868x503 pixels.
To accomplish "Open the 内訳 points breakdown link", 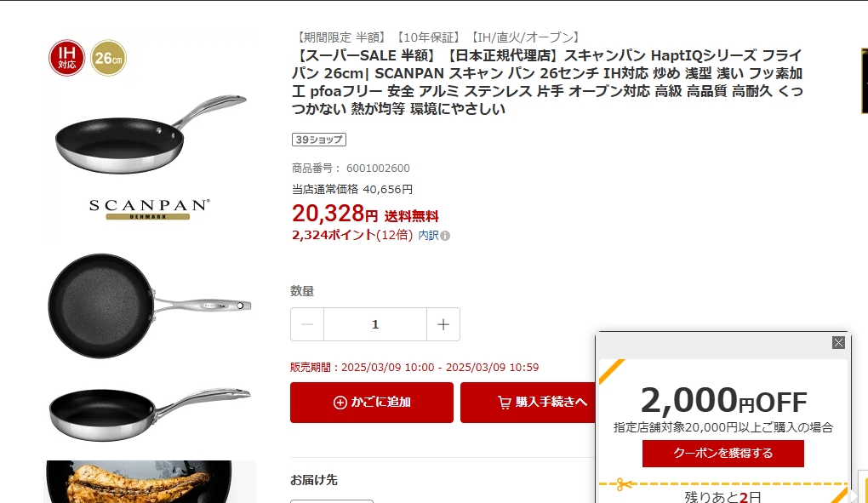I will tap(428, 235).
